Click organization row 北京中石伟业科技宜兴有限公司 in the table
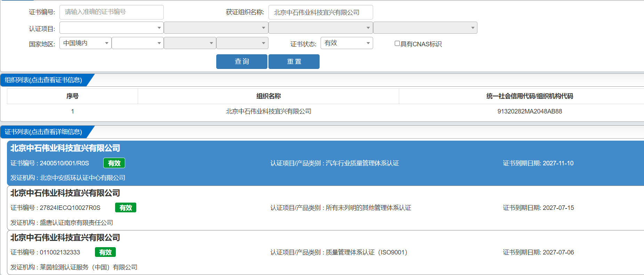The image size is (644, 275). [x=268, y=111]
